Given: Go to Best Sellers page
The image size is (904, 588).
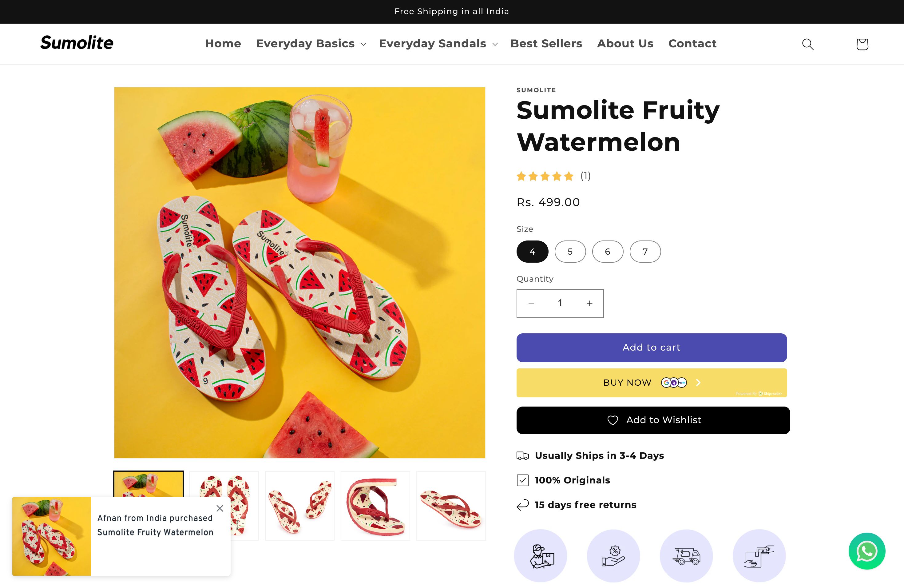Looking at the screenshot, I should click(546, 44).
